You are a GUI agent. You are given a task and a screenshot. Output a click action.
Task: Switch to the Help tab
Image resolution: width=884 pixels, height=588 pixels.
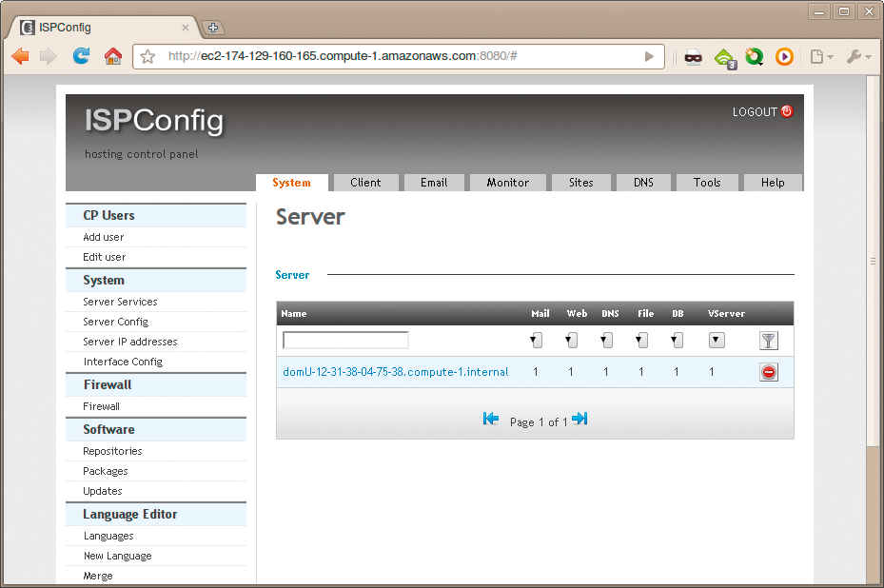coord(773,183)
